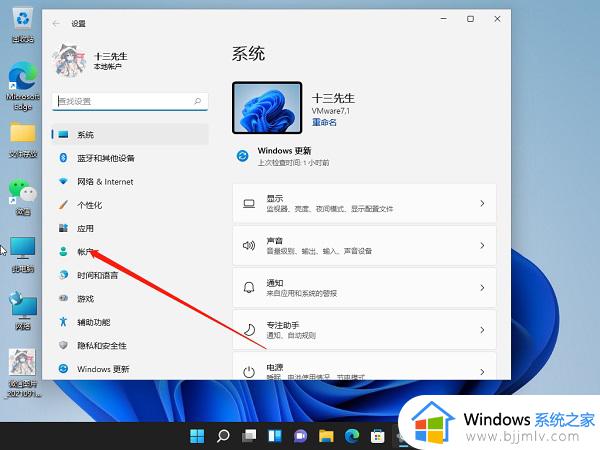Image resolution: width=600 pixels, height=450 pixels.
Task: Click the settings back arrow
Action: tap(56, 23)
